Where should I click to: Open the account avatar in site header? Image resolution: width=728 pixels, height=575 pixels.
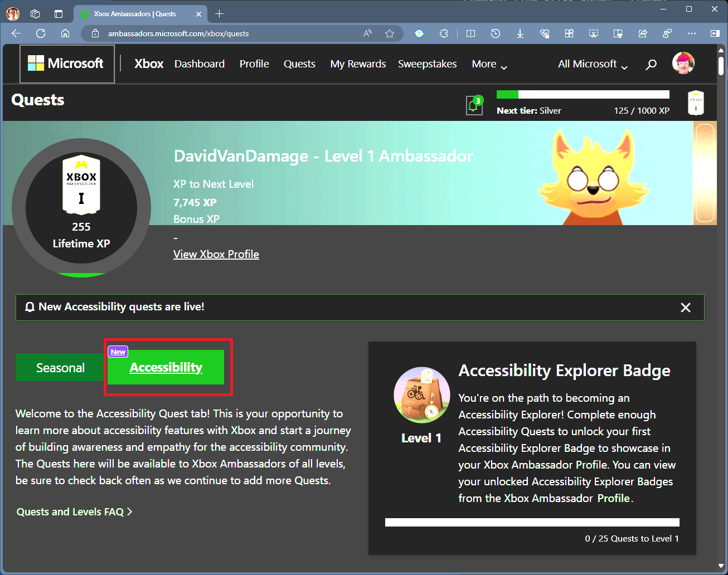tap(683, 63)
